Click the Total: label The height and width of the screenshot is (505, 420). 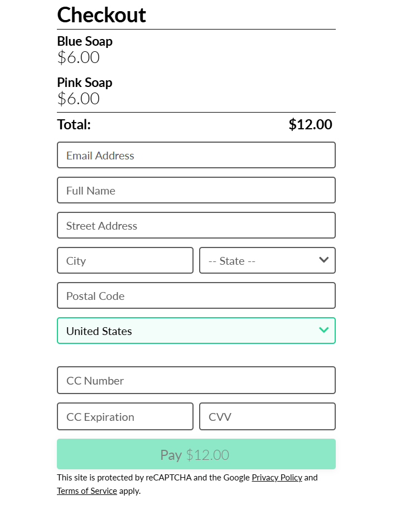point(74,124)
